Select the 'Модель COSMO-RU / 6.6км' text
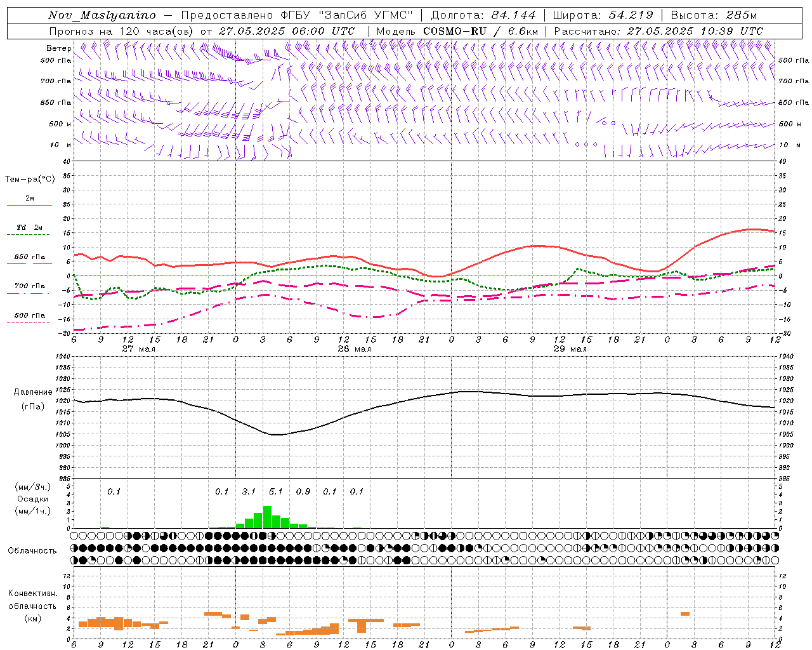The height and width of the screenshot is (650, 812). point(457,31)
